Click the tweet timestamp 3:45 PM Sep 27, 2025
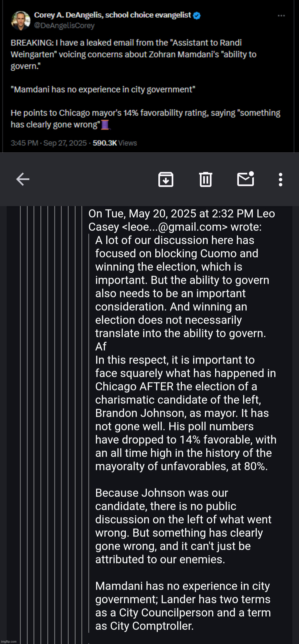Image resolution: width=299 pixels, height=644 pixels. click(x=48, y=143)
